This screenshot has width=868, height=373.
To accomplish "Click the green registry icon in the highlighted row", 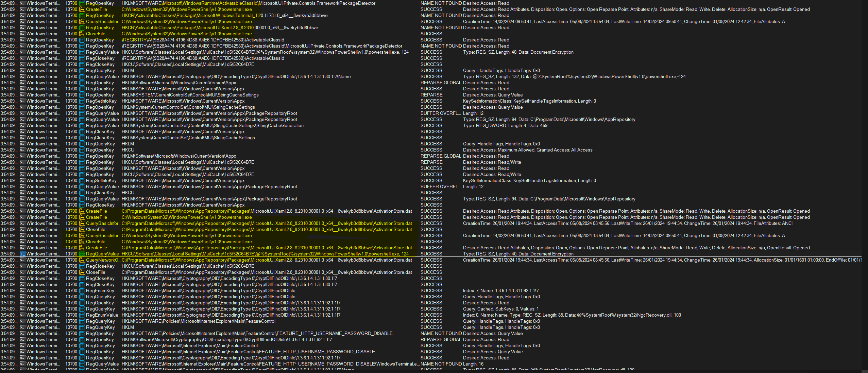I will tap(82, 254).
